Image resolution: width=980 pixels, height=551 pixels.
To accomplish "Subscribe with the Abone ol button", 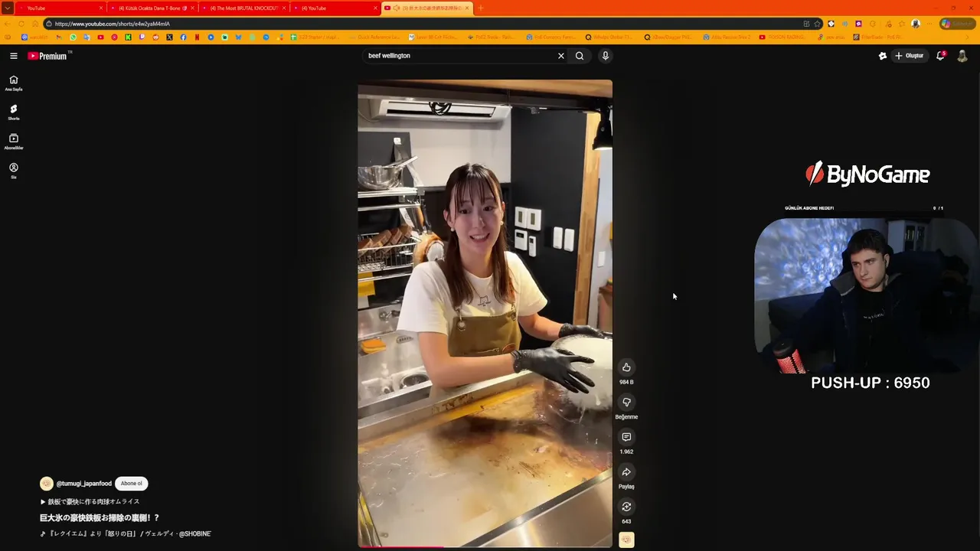I will click(131, 484).
